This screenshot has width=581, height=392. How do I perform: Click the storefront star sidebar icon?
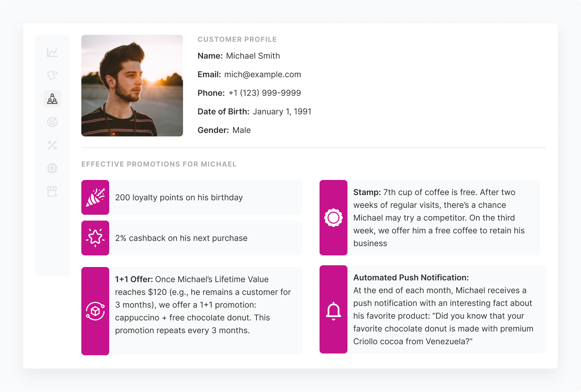point(52,192)
